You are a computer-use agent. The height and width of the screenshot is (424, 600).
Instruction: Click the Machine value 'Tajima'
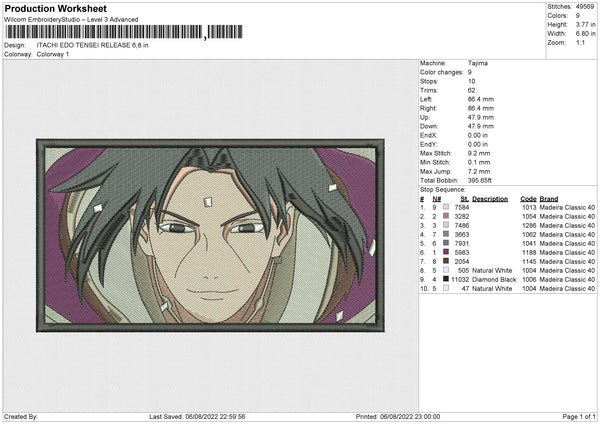pyautogui.click(x=478, y=63)
